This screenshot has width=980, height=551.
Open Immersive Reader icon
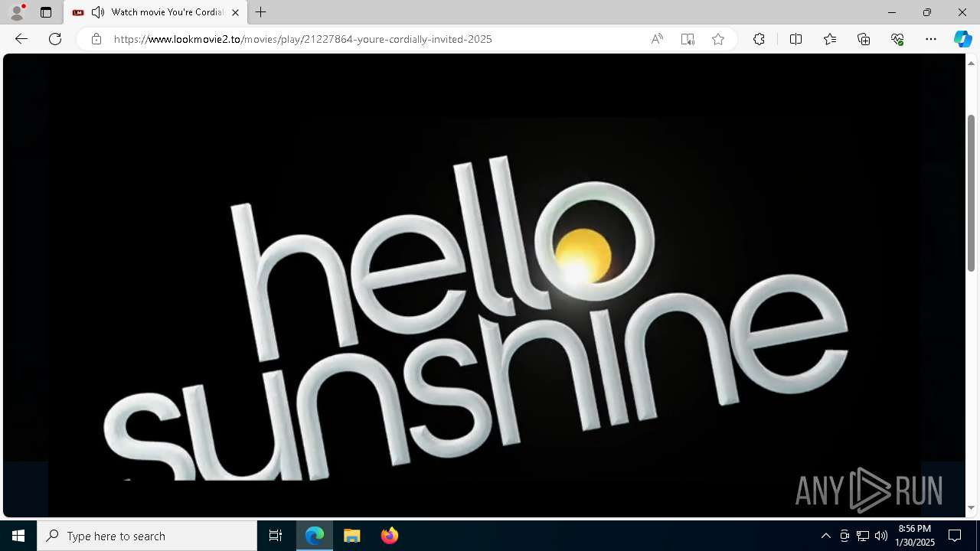point(688,39)
